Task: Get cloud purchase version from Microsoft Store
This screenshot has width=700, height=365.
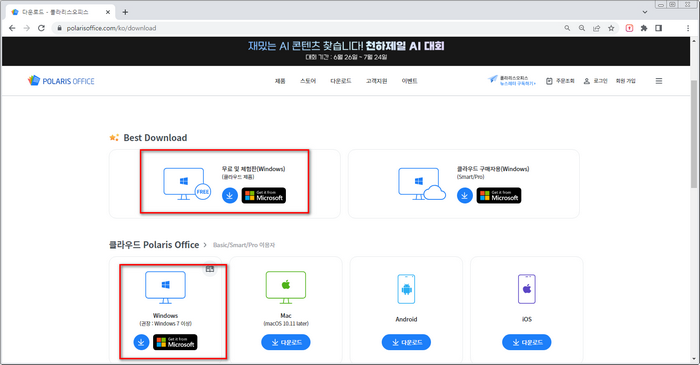Action: [x=499, y=195]
